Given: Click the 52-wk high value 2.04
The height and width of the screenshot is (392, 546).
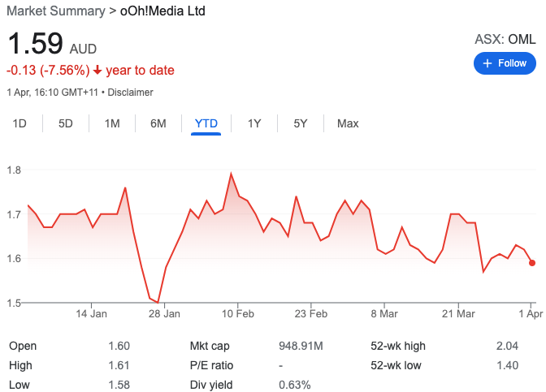Looking at the screenshot, I should (506, 346).
